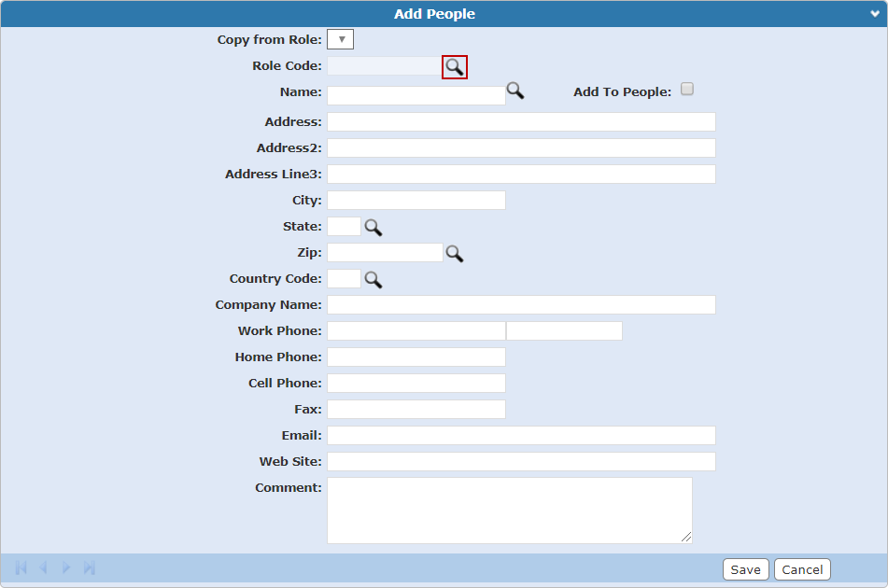Go to first record navigation arrow
This screenshot has width=888, height=588.
(x=21, y=567)
